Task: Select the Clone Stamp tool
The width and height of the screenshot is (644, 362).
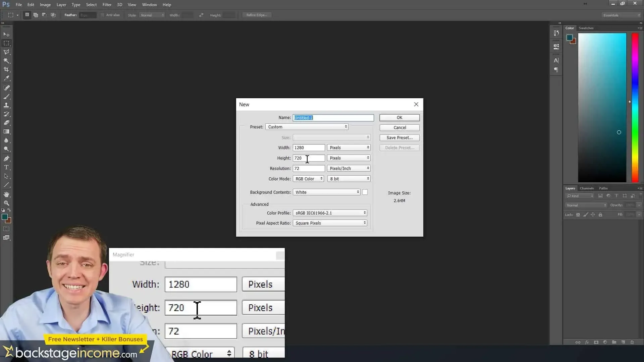Action: tap(6, 106)
